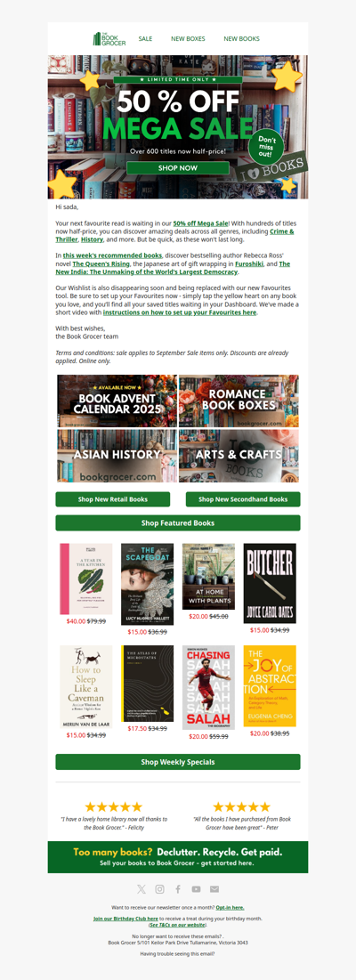The image size is (356, 980).
Task: Open the NEW BOXES menu item
Action: point(188,39)
